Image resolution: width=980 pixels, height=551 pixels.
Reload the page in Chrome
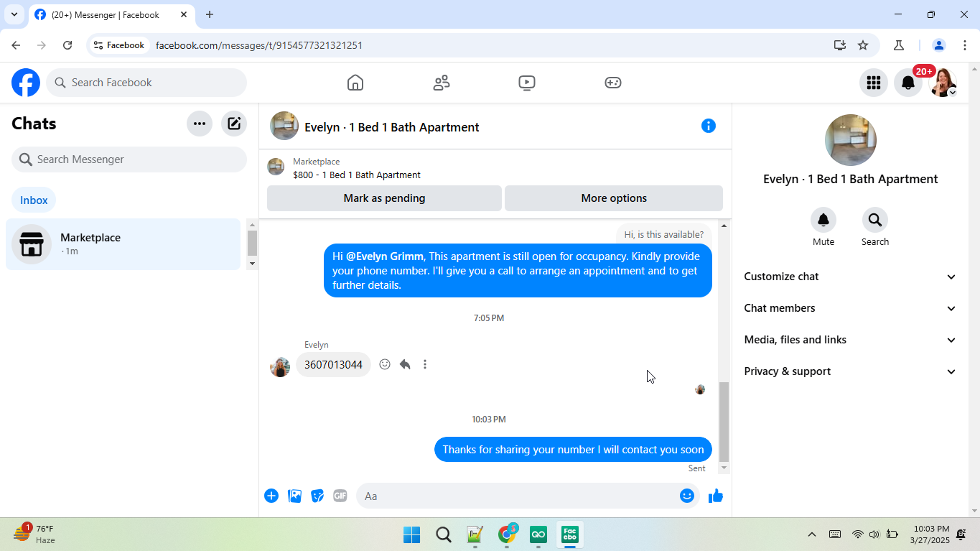[67, 45]
